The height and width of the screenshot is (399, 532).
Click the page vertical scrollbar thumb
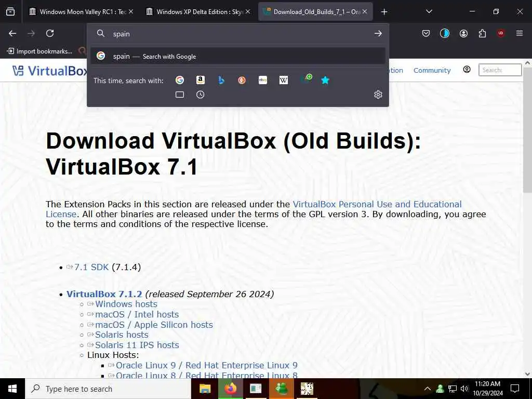527,130
